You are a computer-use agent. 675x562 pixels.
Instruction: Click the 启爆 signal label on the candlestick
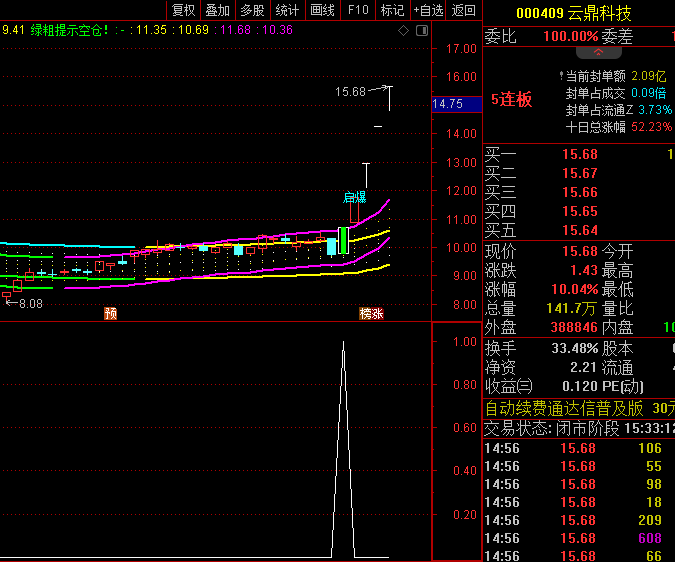coord(354,197)
